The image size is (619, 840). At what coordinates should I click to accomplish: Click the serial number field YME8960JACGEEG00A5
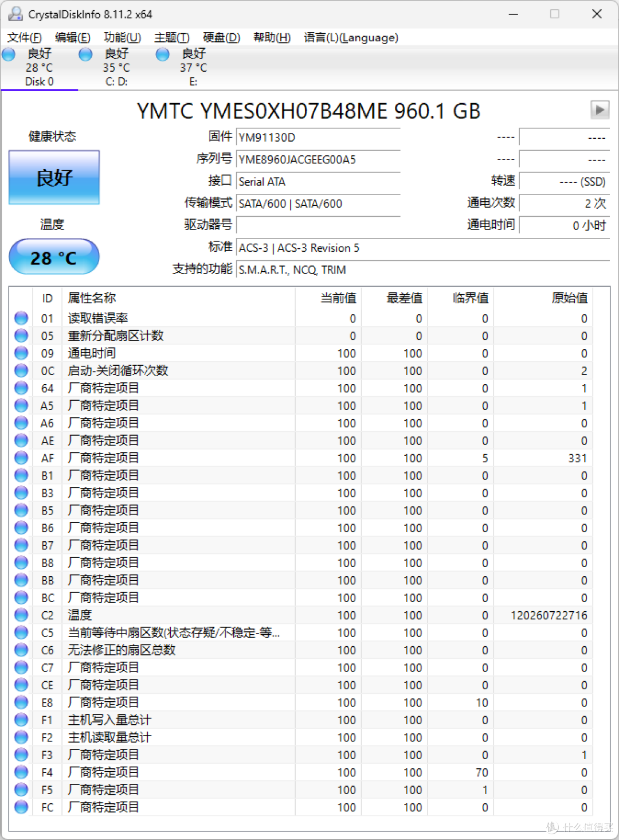(318, 159)
